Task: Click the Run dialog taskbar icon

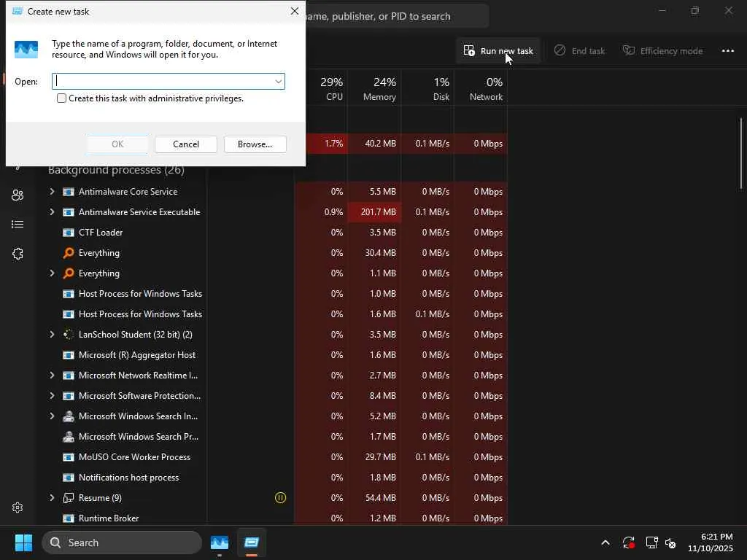Action: pyautogui.click(x=252, y=542)
